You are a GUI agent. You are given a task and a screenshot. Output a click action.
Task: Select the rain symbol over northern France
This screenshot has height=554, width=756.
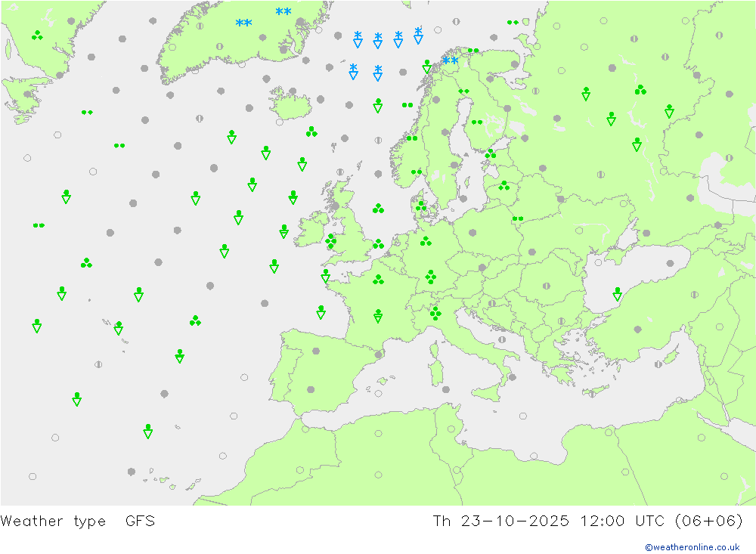(379, 279)
